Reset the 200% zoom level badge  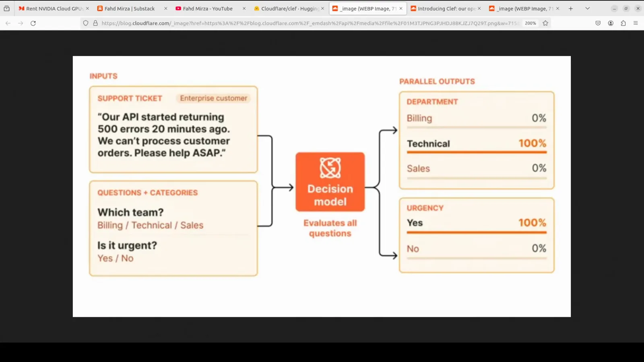(530, 23)
